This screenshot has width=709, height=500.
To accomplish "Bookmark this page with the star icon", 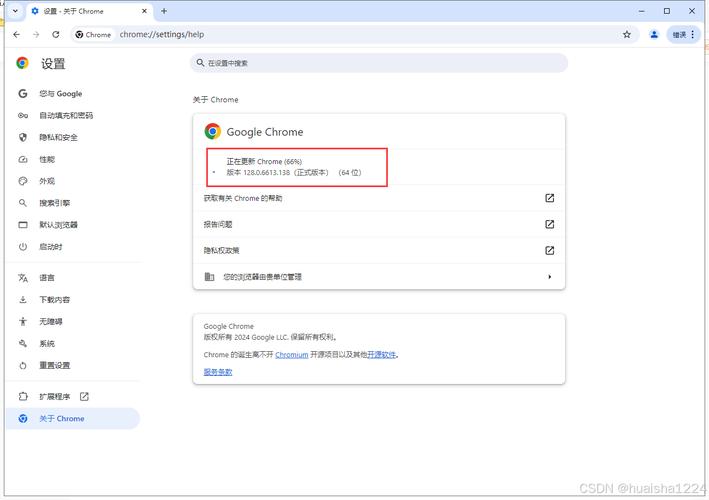I will pos(627,34).
